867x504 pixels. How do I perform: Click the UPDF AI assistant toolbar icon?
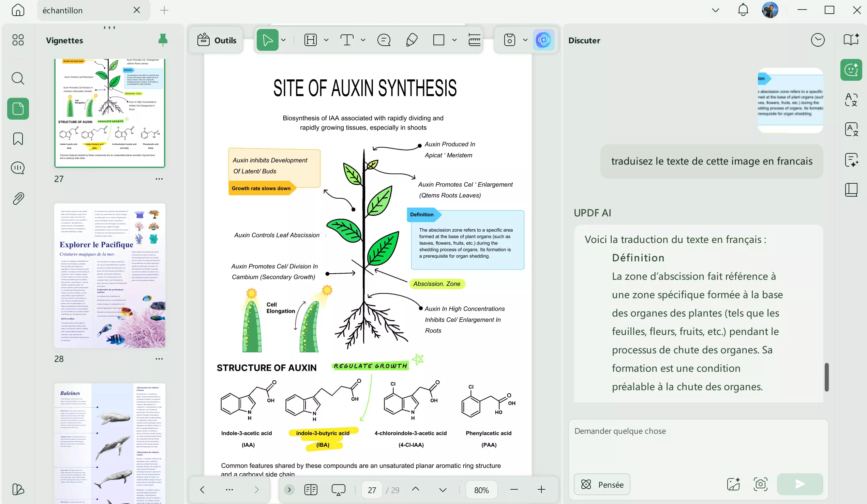(x=543, y=40)
